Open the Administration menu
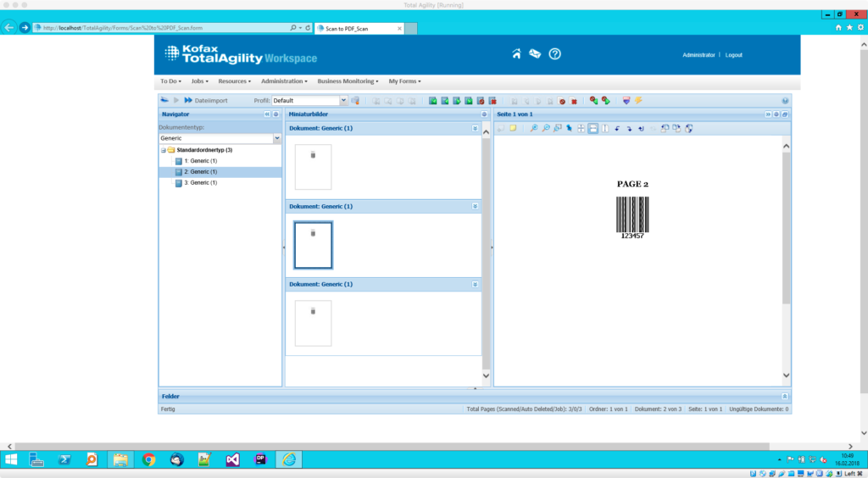The image size is (868, 478). pos(284,81)
